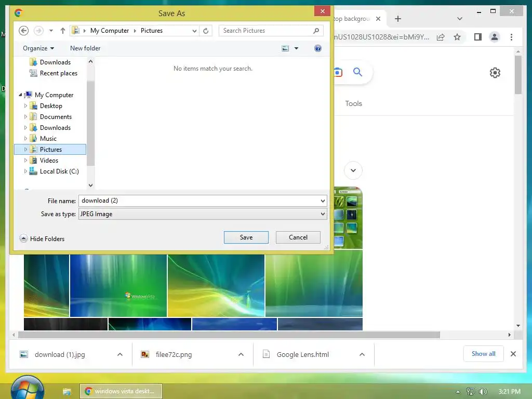Open options chevron for filee72c.png
Viewport: 532px width, 399px height.
[241, 354]
